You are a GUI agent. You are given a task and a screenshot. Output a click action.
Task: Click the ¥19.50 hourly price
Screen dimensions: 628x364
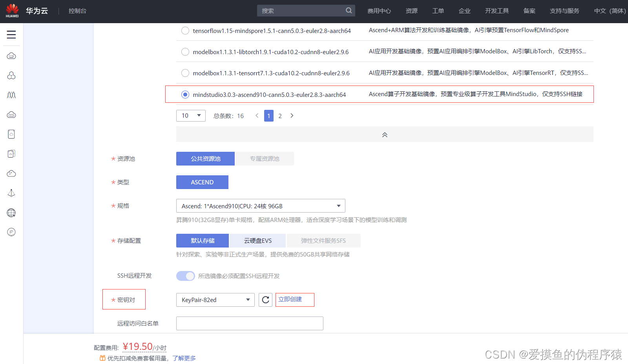pyautogui.click(x=137, y=347)
